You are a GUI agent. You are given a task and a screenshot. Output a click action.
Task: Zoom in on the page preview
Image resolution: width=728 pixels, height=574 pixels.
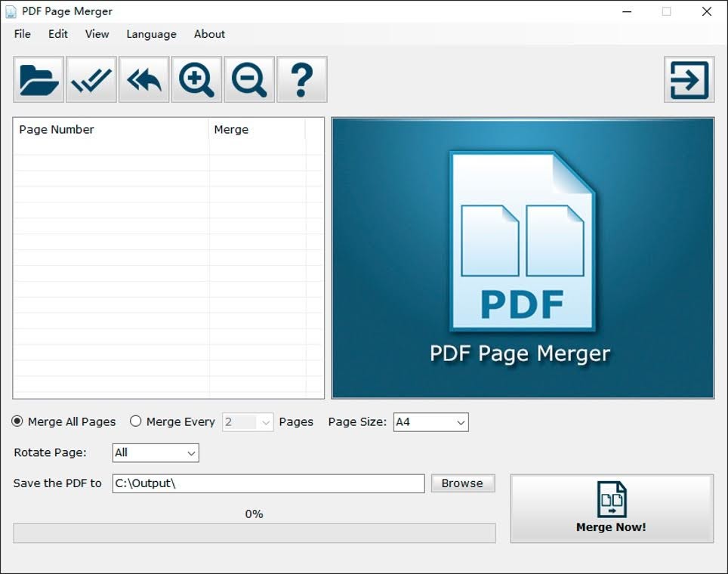click(196, 79)
